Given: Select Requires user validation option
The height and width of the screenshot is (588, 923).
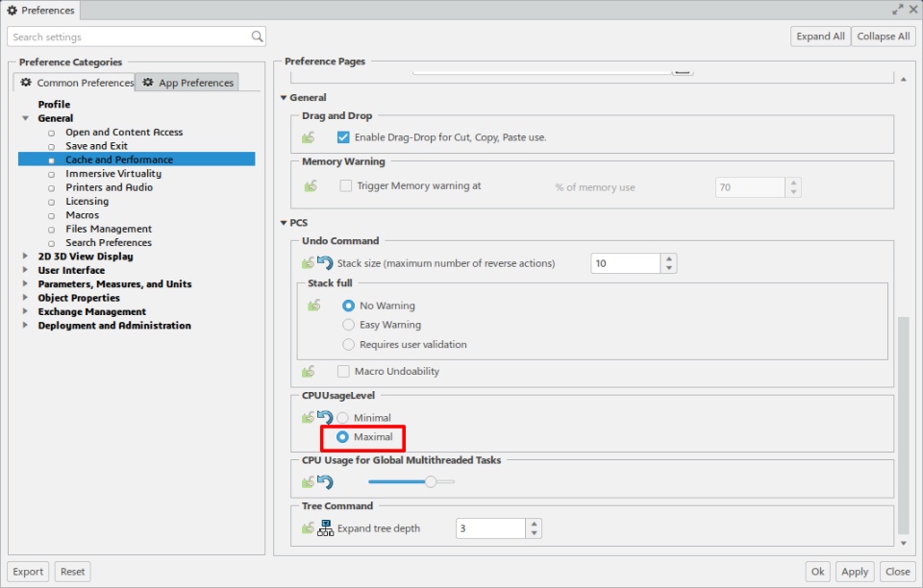Looking at the screenshot, I should tap(348, 345).
